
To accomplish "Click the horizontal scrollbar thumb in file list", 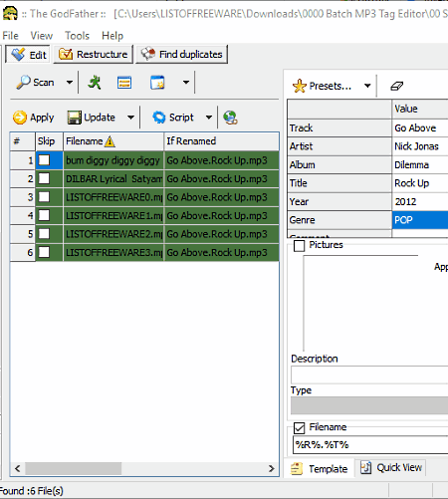I will 74,468.
